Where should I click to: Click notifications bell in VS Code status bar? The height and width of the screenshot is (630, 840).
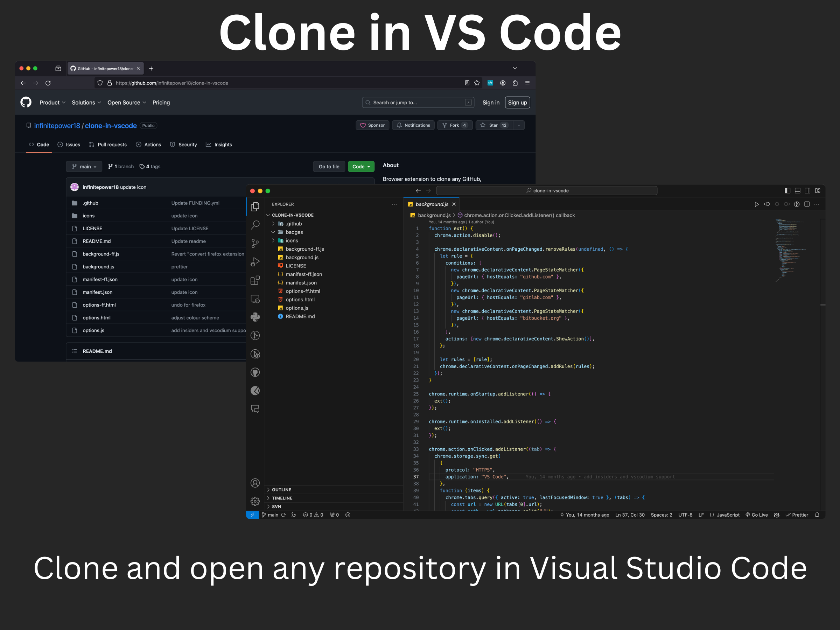click(x=817, y=515)
